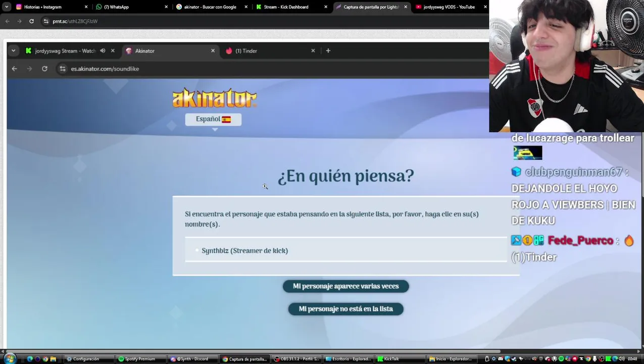This screenshot has width=644, height=364.
Task: Click clubpenguinman67 username in chat
Action: pyautogui.click(x=573, y=172)
